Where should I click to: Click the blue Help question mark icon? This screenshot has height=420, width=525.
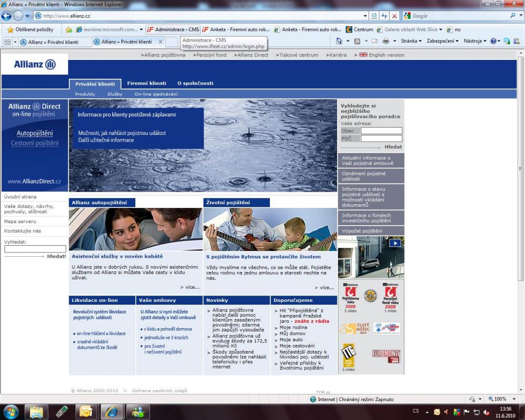pos(493,41)
